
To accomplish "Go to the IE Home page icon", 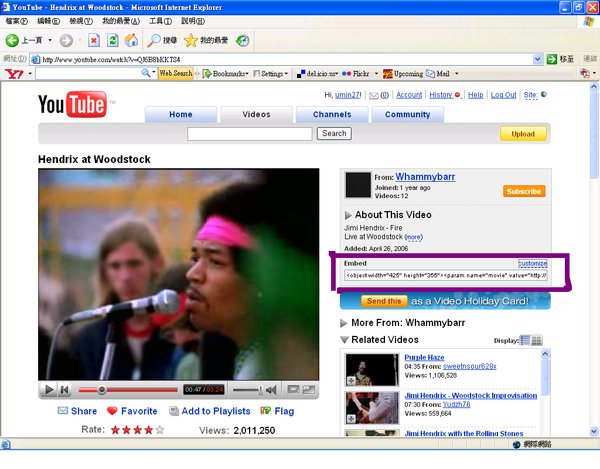I will click(131, 40).
